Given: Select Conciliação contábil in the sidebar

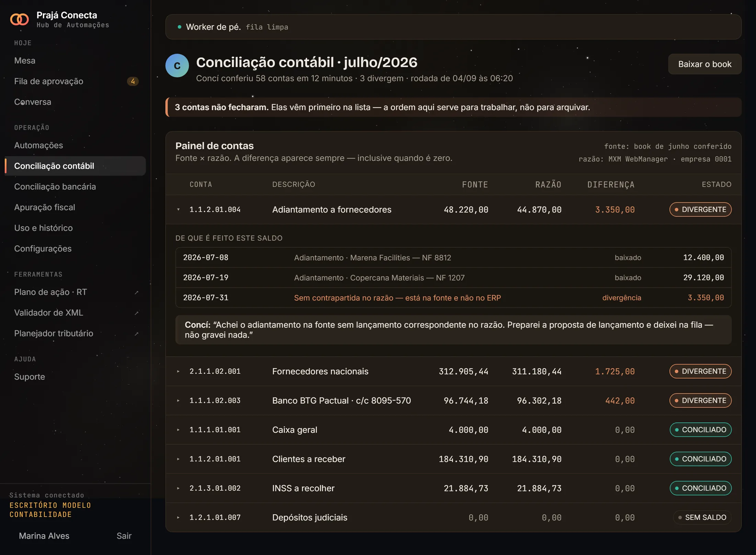Looking at the screenshot, I should [x=75, y=166].
